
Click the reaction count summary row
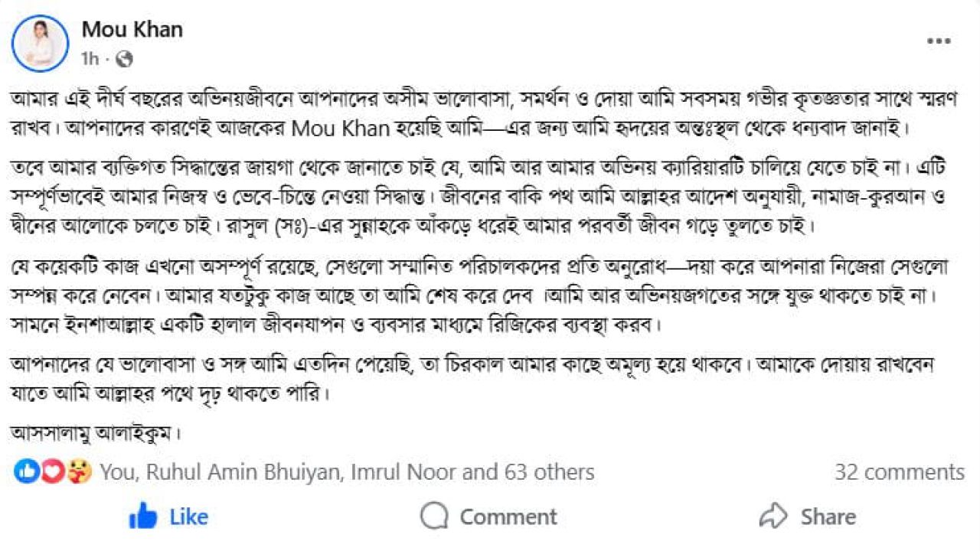point(306,472)
